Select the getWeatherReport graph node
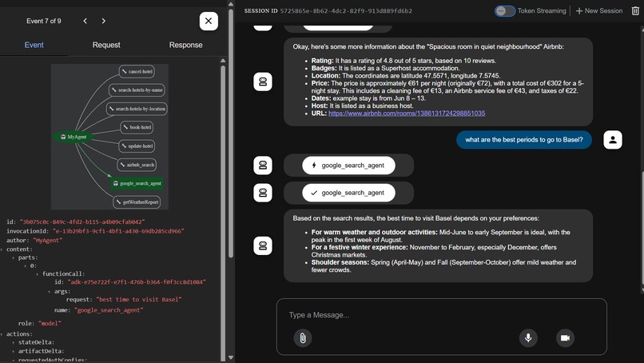Viewport: 644px width, 363px height. [x=137, y=202]
